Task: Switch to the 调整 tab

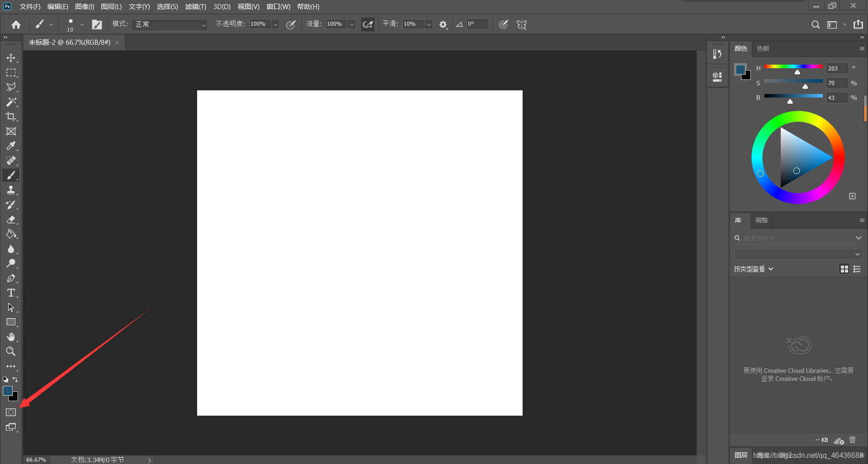Action: pyautogui.click(x=761, y=220)
